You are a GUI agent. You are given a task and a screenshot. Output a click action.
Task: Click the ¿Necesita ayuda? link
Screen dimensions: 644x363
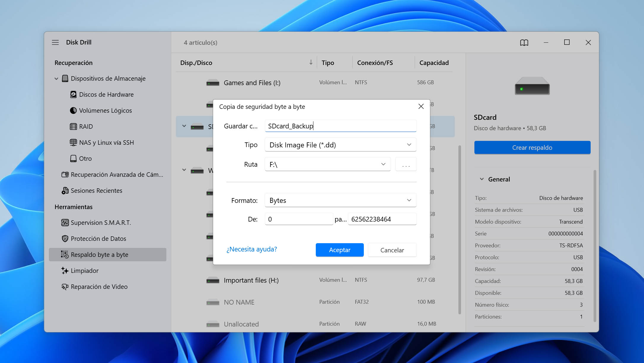[x=251, y=249]
